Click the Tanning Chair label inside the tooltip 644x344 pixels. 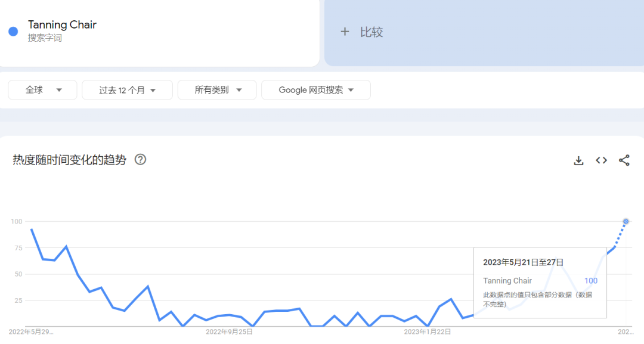click(507, 281)
